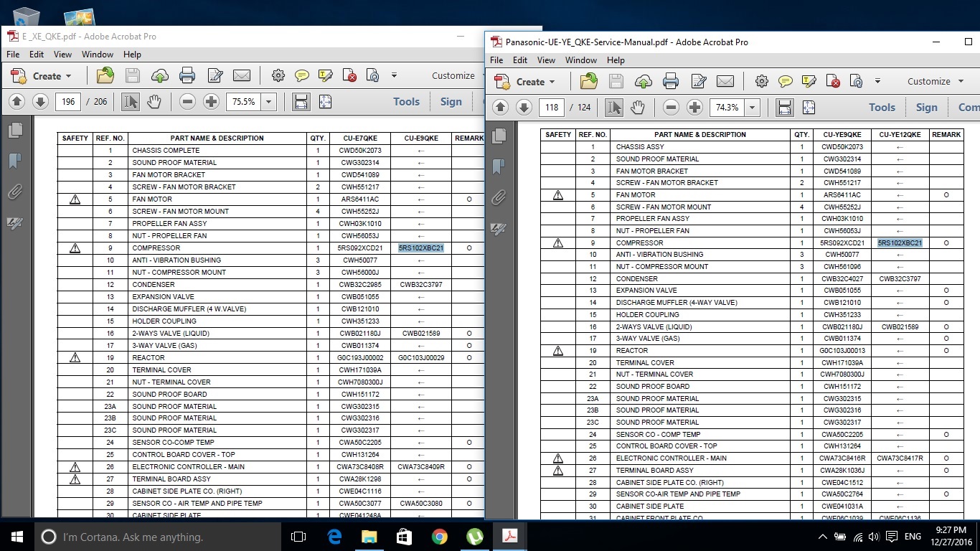The width and height of the screenshot is (980, 551).
Task: Open 74.3% zoom level dropdown
Action: [x=753, y=108]
